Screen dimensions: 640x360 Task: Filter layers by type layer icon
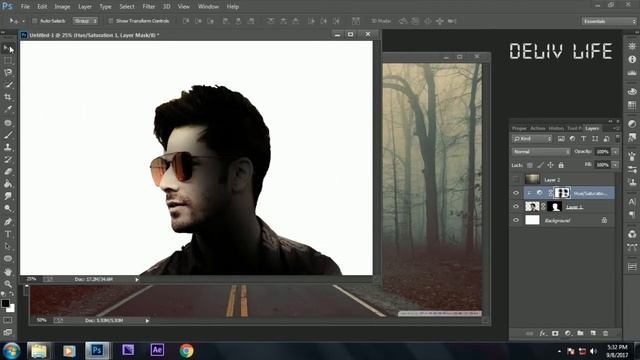tap(584, 139)
